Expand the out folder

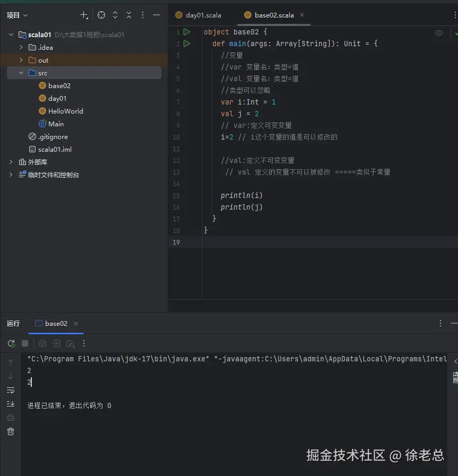point(21,60)
